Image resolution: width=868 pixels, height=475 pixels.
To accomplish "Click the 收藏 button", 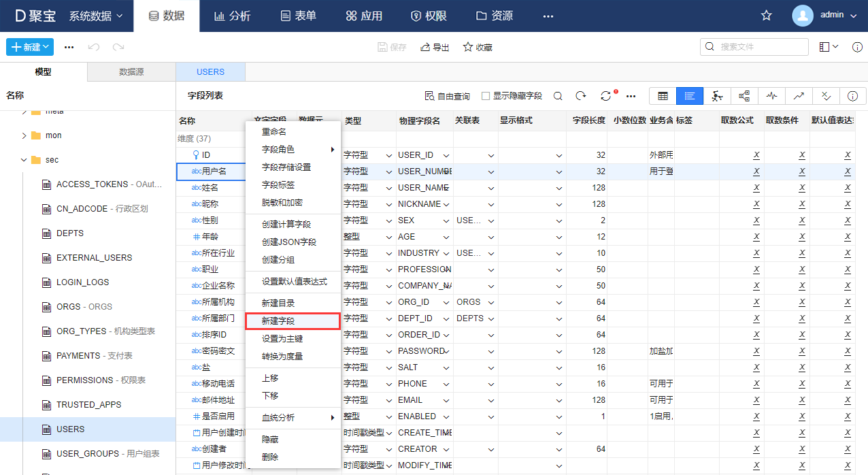I will coord(478,47).
